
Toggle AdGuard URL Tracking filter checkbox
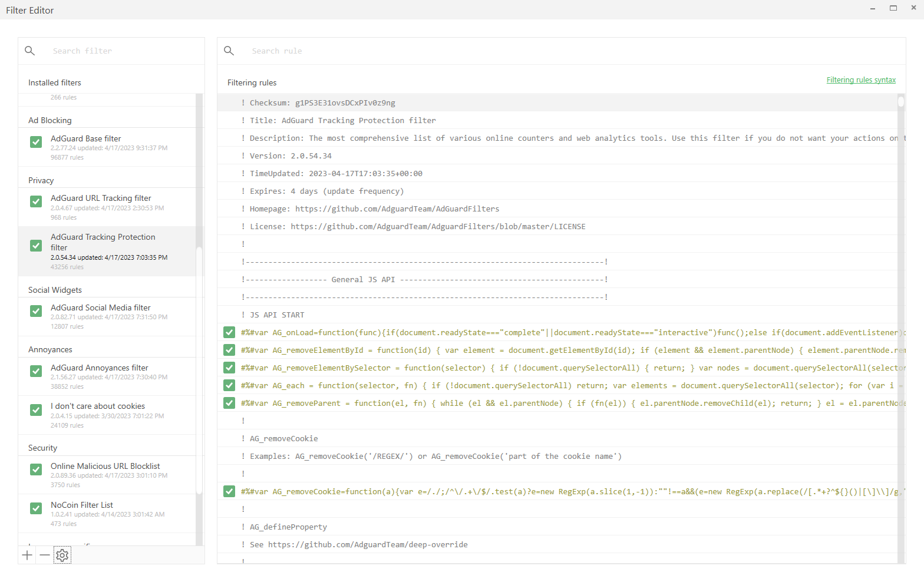tap(36, 201)
